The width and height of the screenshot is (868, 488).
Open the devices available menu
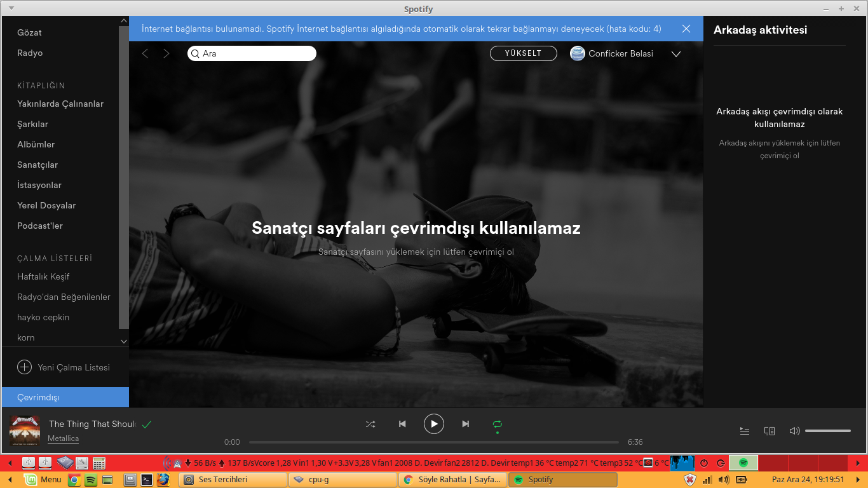770,431
